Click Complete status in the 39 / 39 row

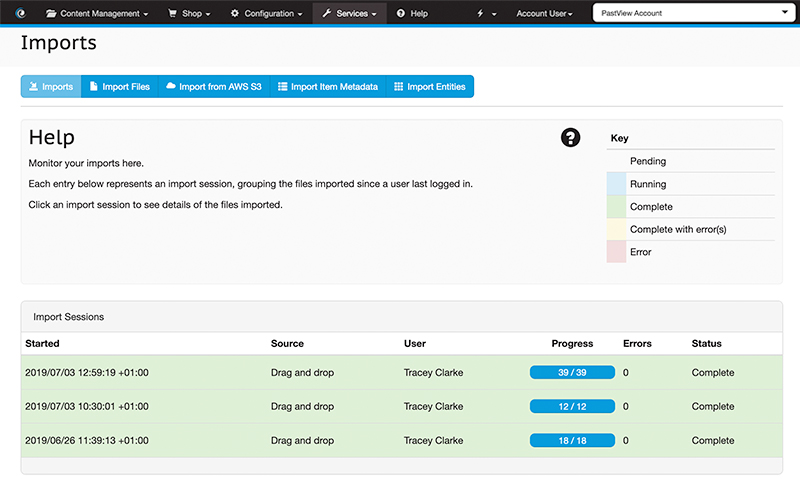(713, 372)
